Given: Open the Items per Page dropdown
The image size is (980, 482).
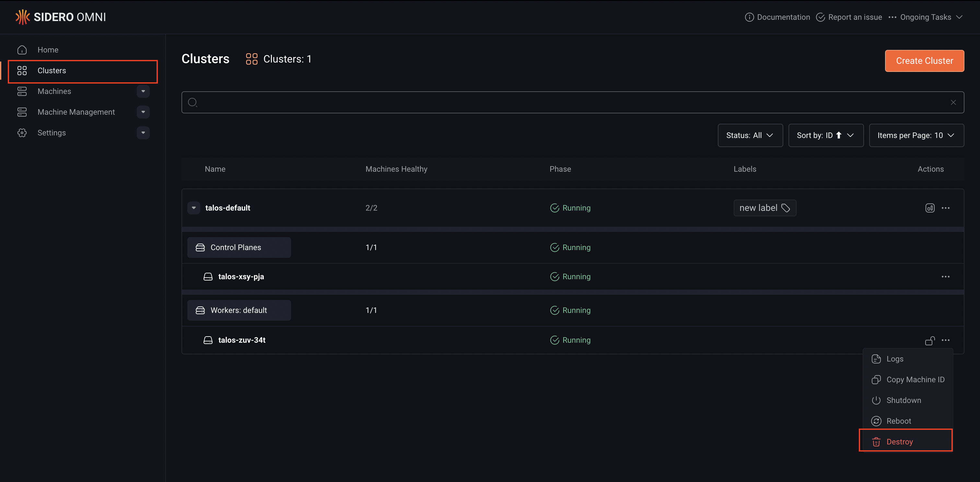Looking at the screenshot, I should coord(916,135).
